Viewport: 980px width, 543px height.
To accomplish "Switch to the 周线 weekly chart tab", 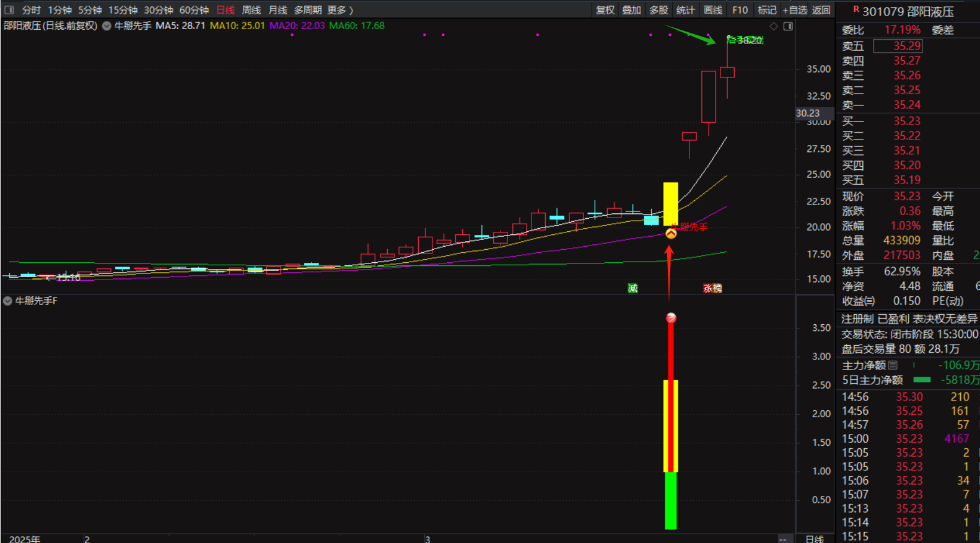I will 251,10.
